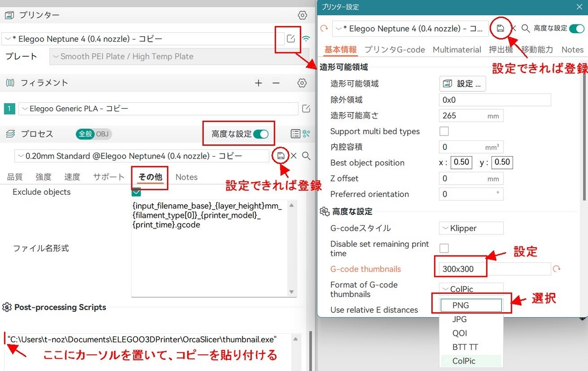The width and height of the screenshot is (588, 371).
Task: Remove a filament with minus icon
Action: click(276, 83)
